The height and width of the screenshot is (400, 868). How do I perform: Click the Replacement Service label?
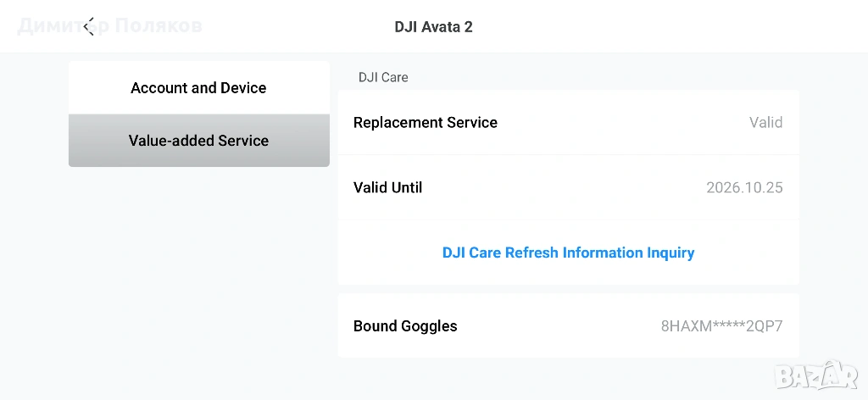click(x=425, y=123)
